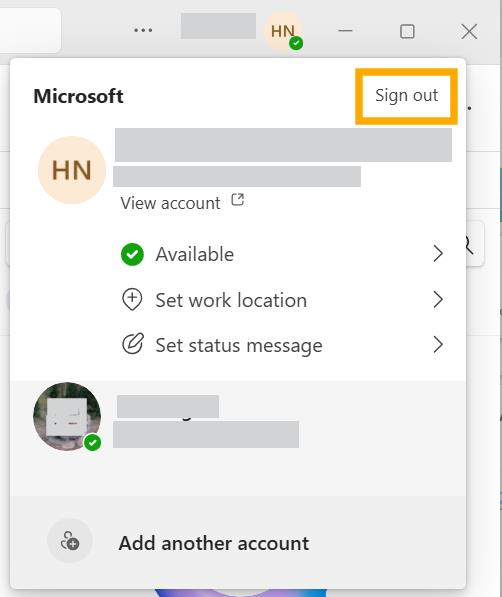Click the Set work location pin icon
The image size is (502, 597).
(x=132, y=300)
